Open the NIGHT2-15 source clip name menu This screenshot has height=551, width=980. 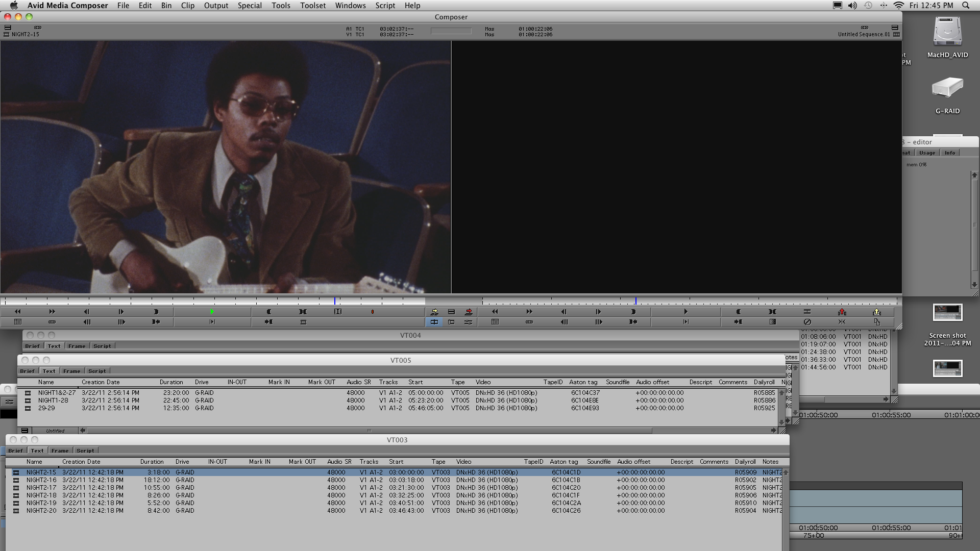[x=25, y=35]
